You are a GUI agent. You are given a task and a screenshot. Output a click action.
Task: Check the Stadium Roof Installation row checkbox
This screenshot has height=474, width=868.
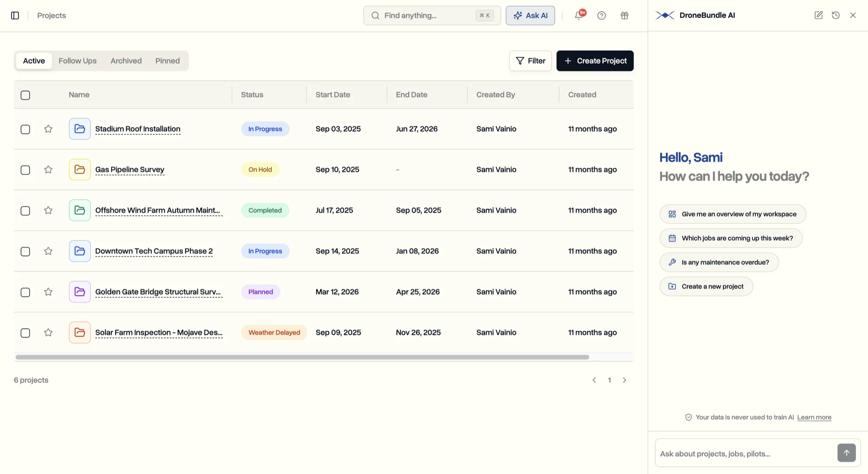click(26, 129)
